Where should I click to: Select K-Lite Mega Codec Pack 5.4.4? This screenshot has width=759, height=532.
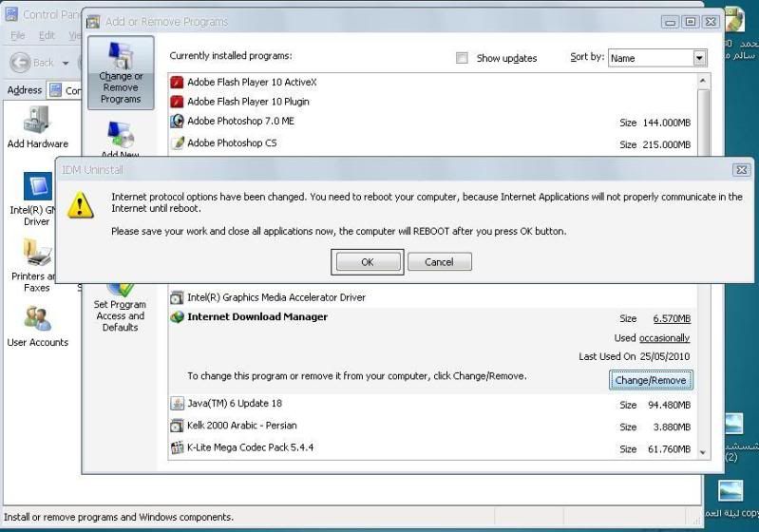250,447
